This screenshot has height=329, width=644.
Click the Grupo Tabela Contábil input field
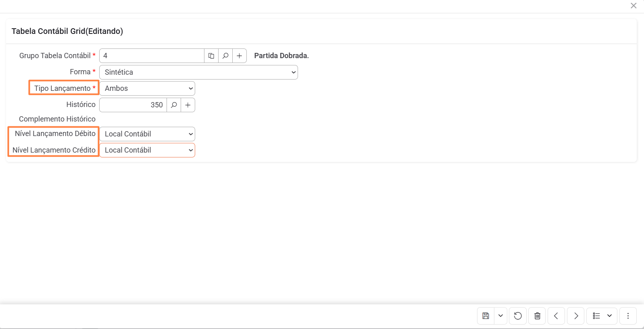tap(152, 56)
